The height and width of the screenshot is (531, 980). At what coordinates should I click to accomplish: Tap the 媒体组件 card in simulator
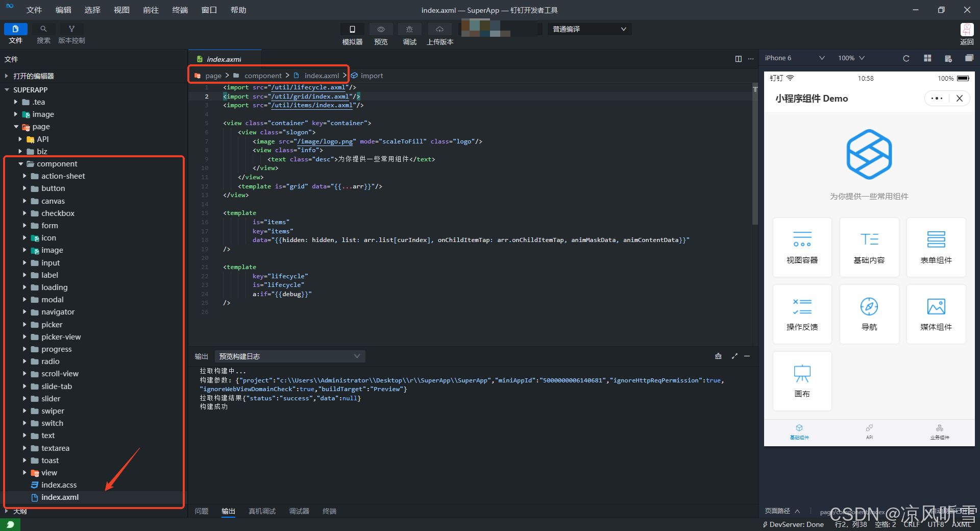[936, 315]
